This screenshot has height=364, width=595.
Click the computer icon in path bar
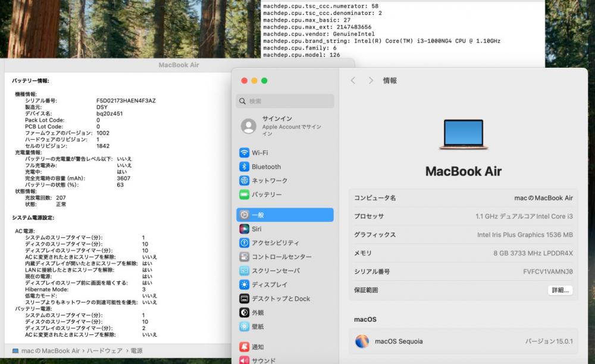15,351
